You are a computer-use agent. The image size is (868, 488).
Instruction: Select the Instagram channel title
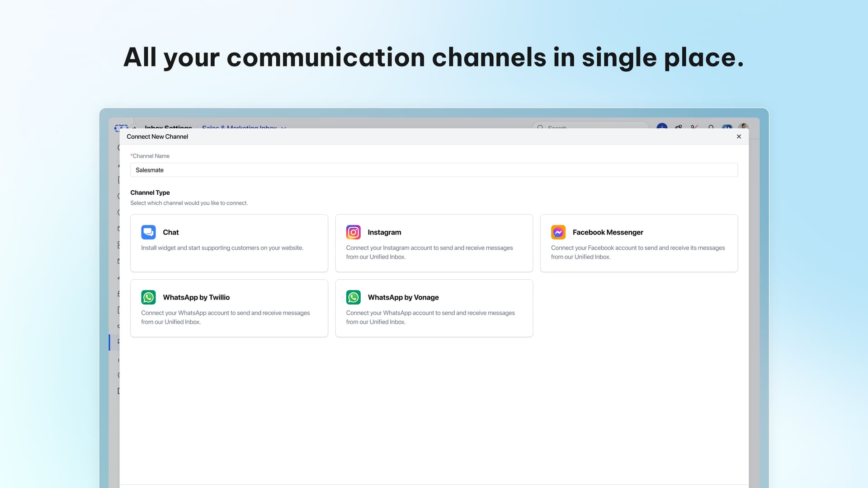[384, 232]
